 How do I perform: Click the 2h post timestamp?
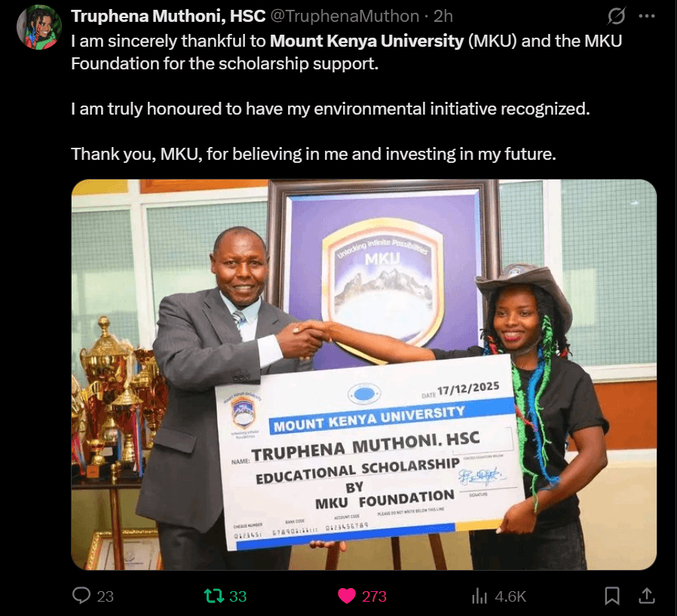443,16
